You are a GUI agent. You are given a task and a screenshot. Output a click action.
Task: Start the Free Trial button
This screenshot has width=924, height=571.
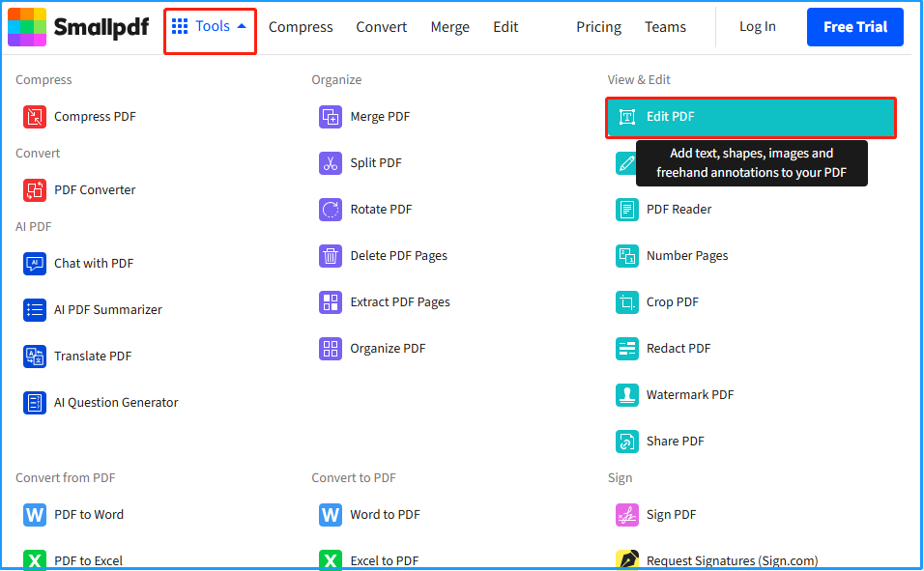point(855,27)
